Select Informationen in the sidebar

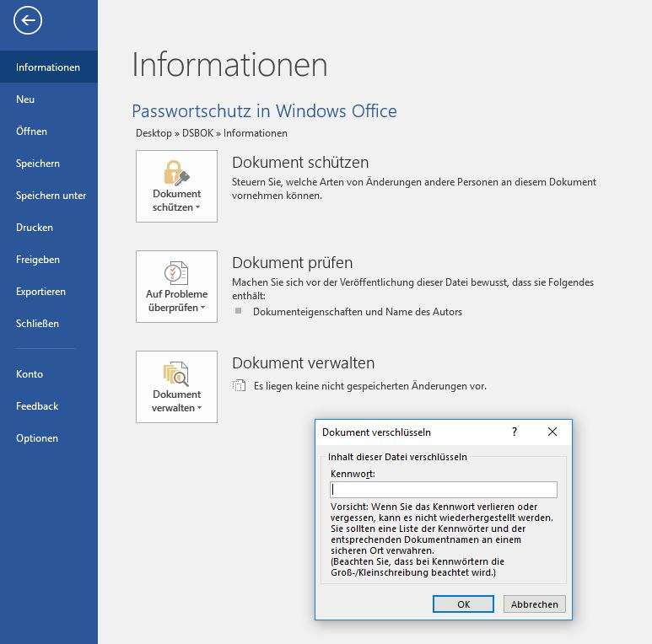click(x=49, y=67)
